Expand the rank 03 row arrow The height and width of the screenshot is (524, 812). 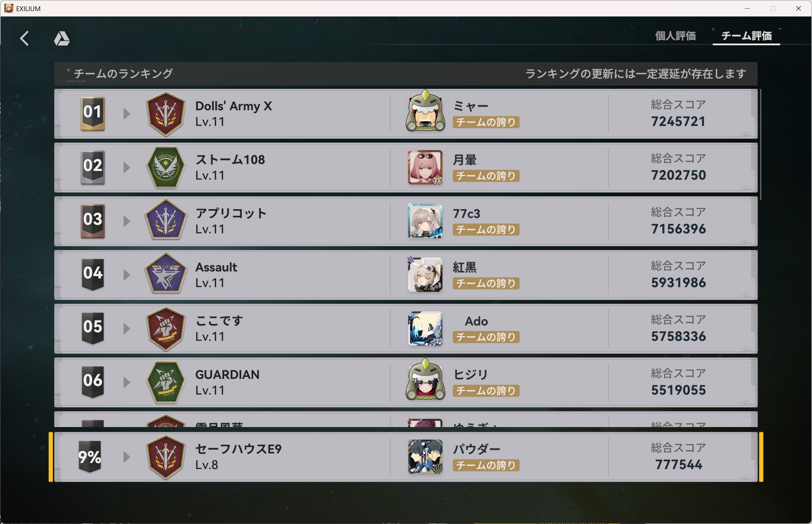126,221
